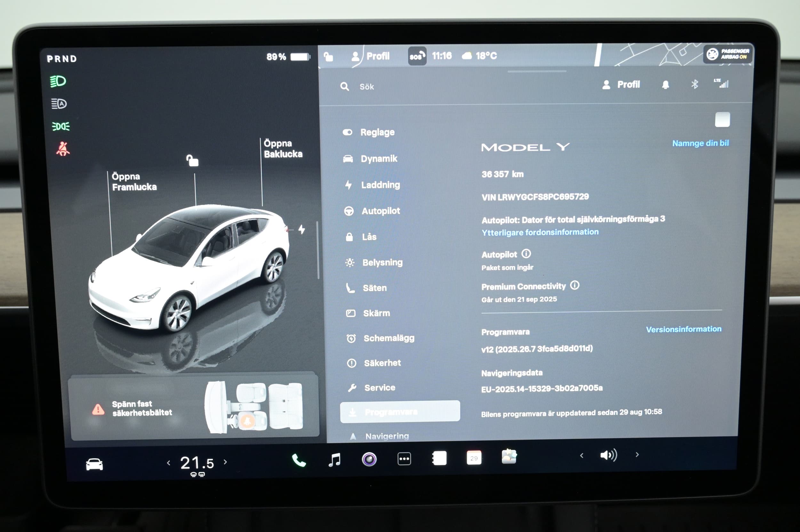Tap the auto high beam indicator

point(59,103)
